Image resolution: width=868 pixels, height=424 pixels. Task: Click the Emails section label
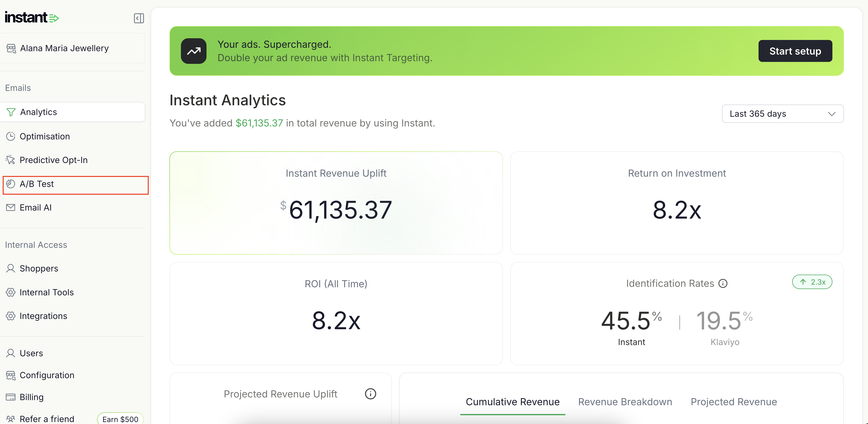click(18, 88)
